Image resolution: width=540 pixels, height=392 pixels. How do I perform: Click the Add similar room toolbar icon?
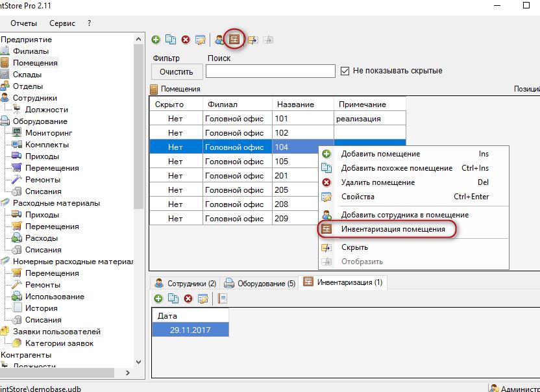[x=171, y=40]
